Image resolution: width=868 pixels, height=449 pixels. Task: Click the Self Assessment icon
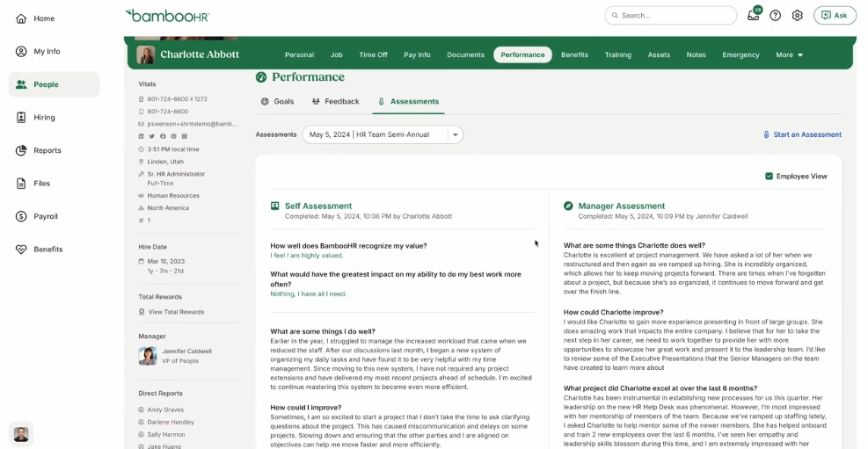point(274,206)
